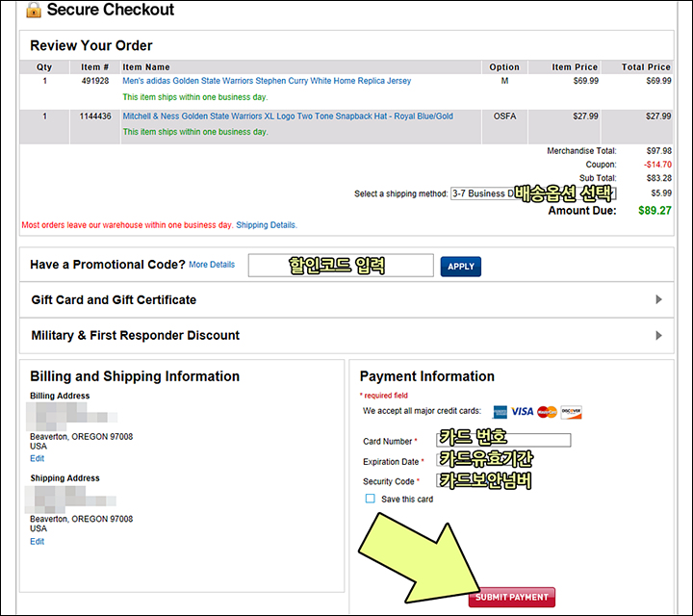Image resolution: width=693 pixels, height=616 pixels.
Task: Click the shipping cost $5.99
Action: pyautogui.click(x=661, y=193)
